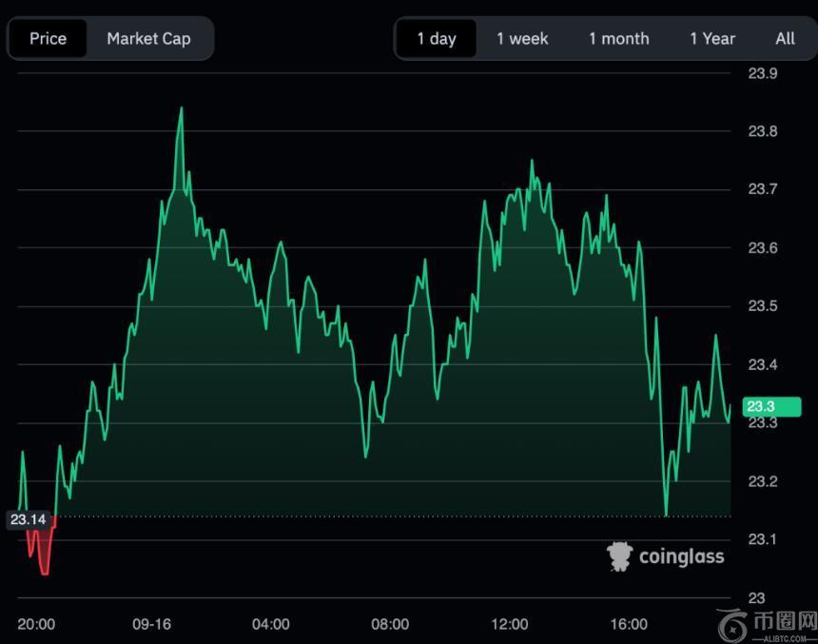This screenshot has width=818, height=644.
Task: Switch to the Price tab
Action: pos(48,39)
